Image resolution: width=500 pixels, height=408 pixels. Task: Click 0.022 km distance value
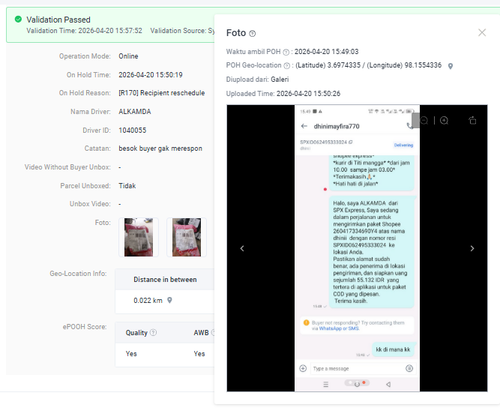coord(148,300)
